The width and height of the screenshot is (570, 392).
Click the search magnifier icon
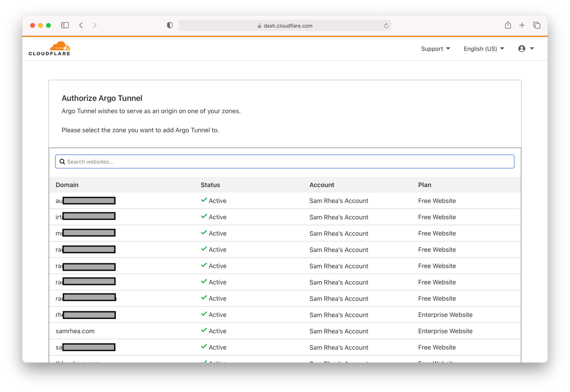tap(62, 161)
